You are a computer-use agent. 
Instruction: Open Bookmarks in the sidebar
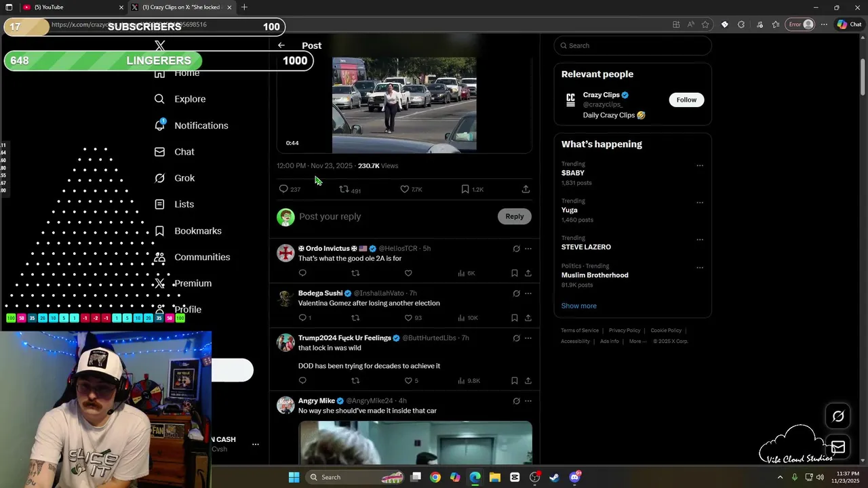(x=188, y=231)
